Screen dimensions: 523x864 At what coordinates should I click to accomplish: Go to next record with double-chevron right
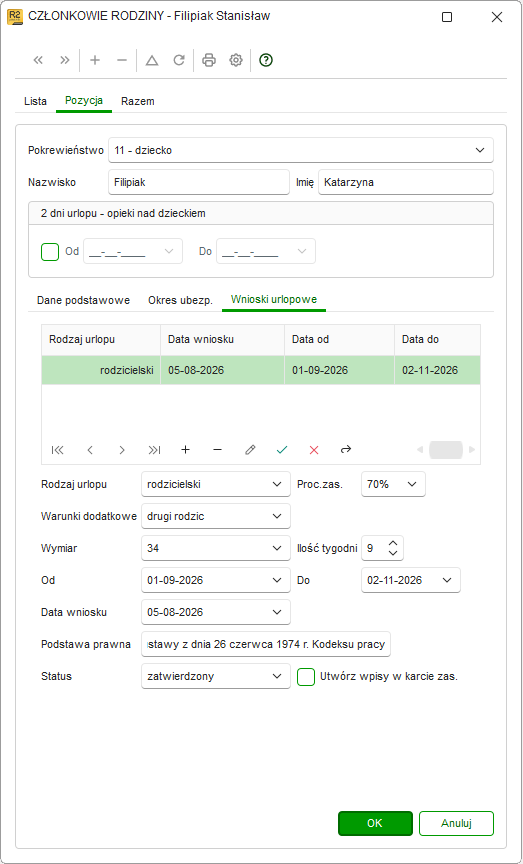tap(65, 60)
